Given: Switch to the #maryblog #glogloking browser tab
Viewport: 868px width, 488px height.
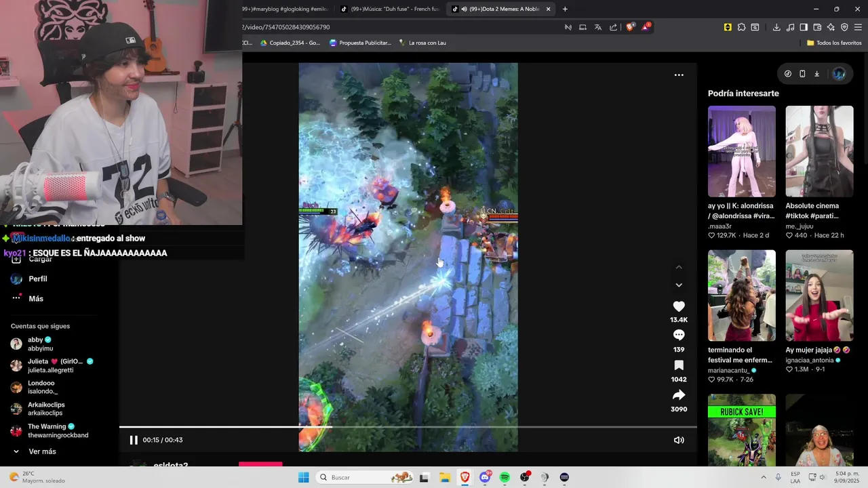Looking at the screenshot, I should pyautogui.click(x=286, y=9).
